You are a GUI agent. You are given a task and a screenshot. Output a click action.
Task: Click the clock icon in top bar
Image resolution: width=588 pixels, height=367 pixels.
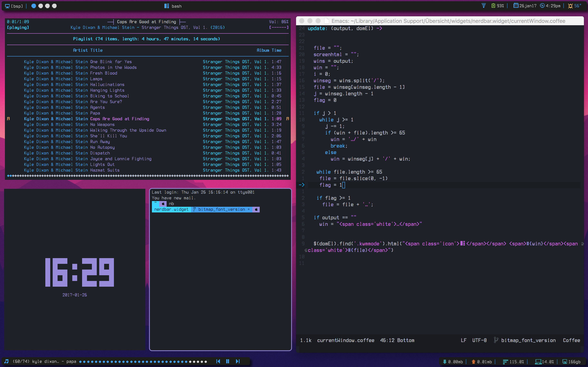click(x=542, y=6)
